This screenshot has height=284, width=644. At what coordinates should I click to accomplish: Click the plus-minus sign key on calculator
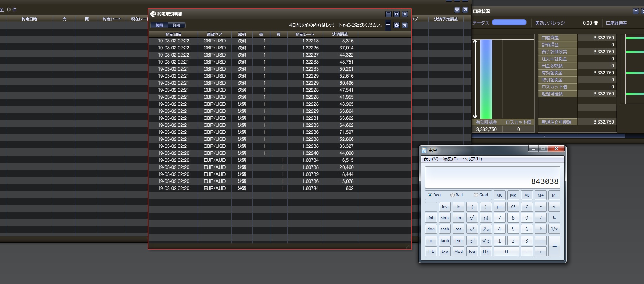point(540,207)
